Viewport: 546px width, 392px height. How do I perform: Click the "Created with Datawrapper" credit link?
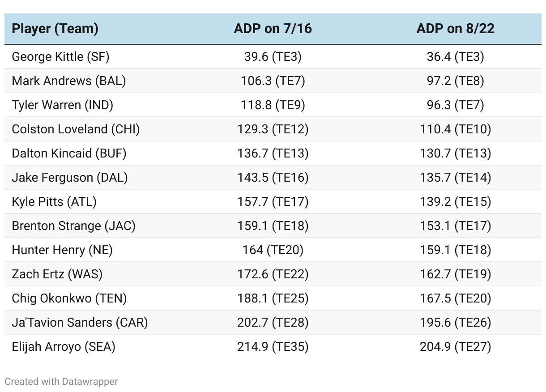(x=61, y=382)
